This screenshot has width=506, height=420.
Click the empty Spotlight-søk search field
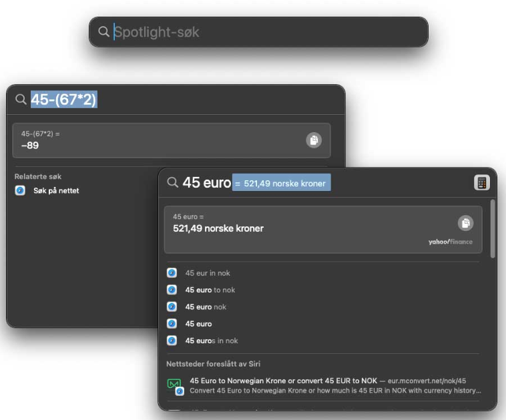coord(267,32)
